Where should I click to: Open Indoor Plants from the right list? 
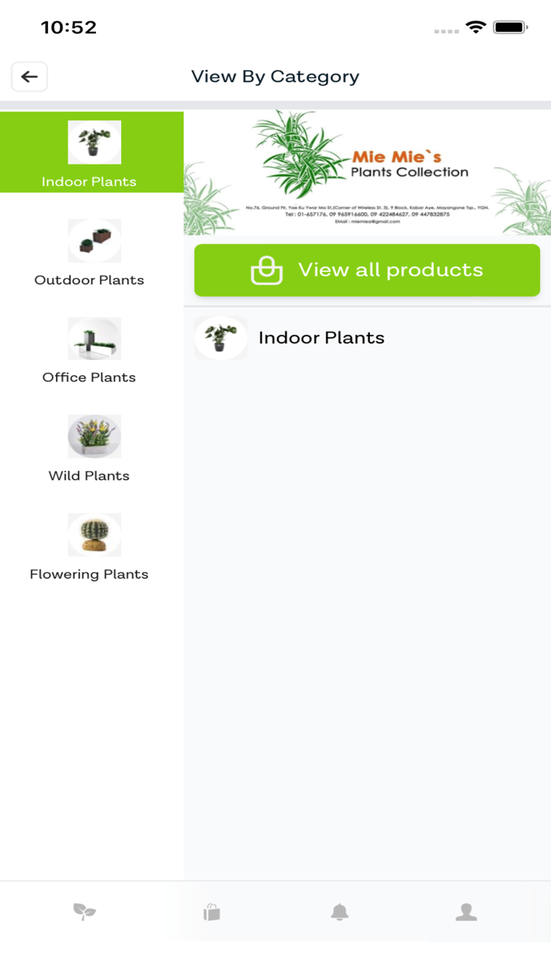(321, 337)
